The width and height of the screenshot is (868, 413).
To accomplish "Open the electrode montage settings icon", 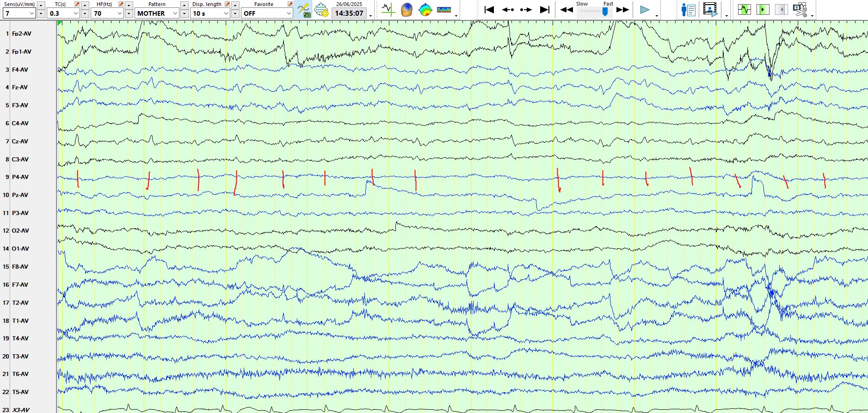I will pyautogui.click(x=321, y=10).
